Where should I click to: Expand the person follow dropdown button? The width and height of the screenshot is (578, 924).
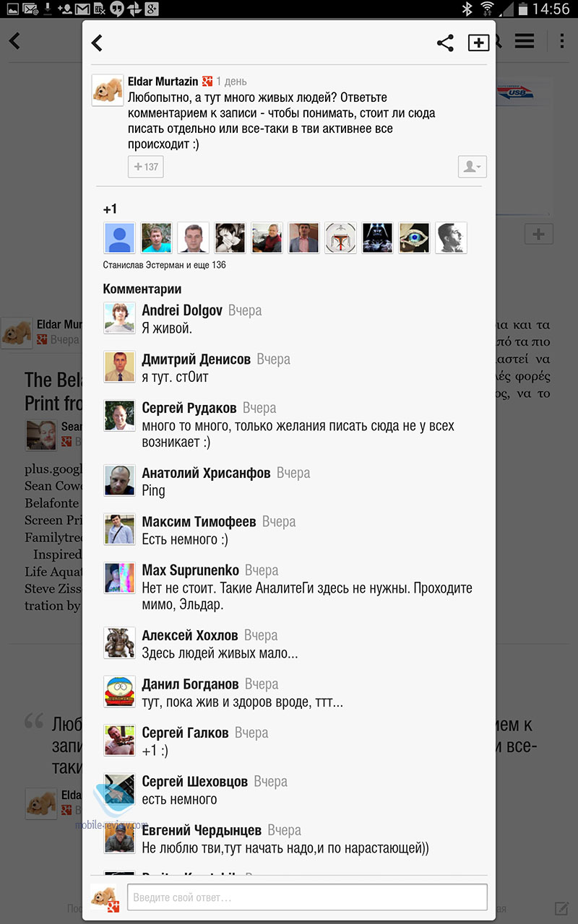pos(473,167)
